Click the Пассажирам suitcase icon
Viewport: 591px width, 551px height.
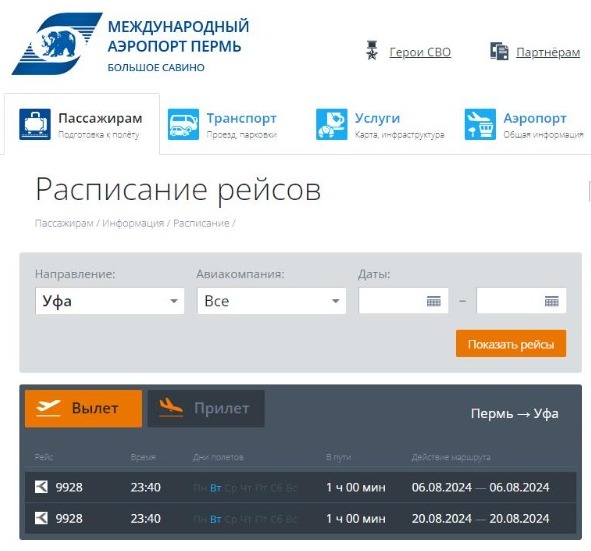(x=35, y=124)
